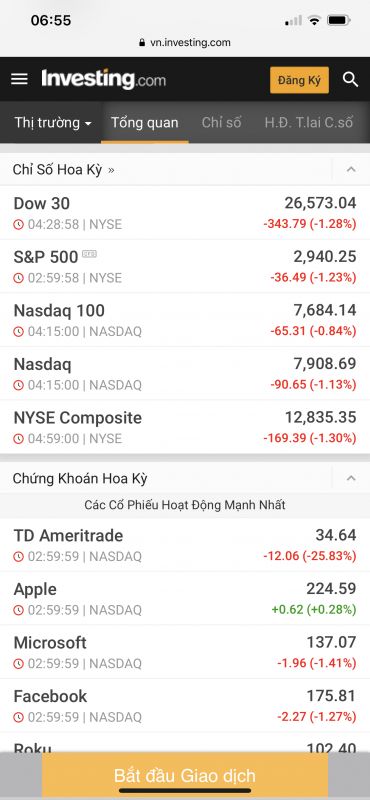This screenshot has width=370, height=800.
Task: Open the Apple stock row
Action: 185,598
